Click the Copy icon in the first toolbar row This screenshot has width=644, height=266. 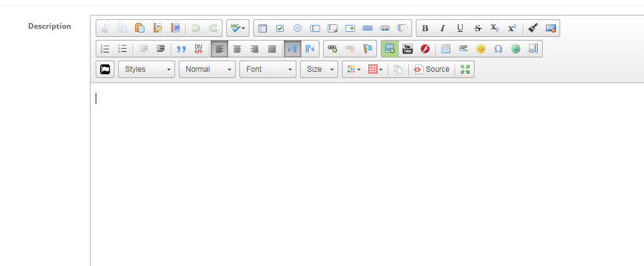[x=123, y=28]
